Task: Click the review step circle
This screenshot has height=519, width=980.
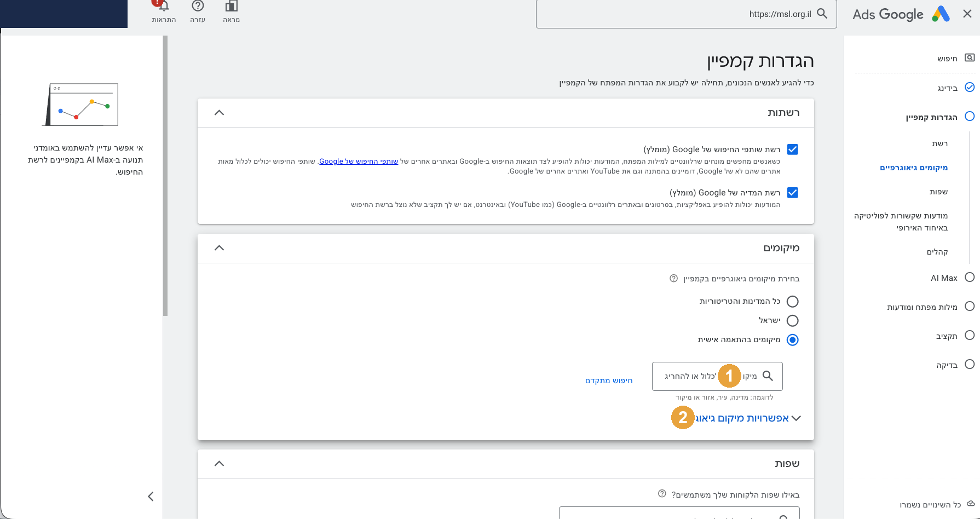Action: 970,364
